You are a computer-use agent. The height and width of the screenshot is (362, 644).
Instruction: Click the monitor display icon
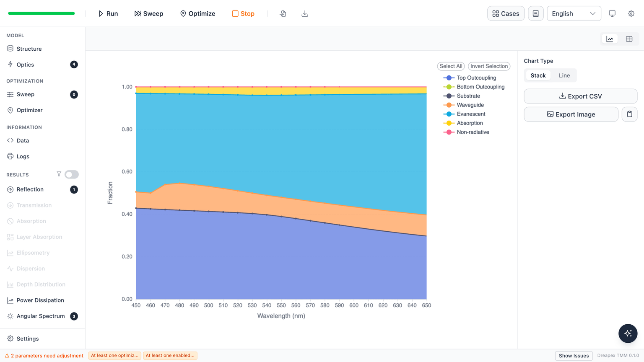(x=612, y=13)
